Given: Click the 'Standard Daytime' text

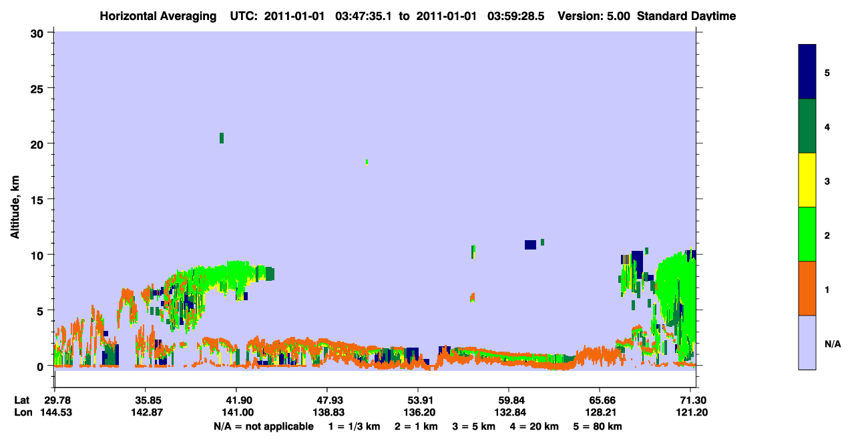Looking at the screenshot, I should coord(685,16).
